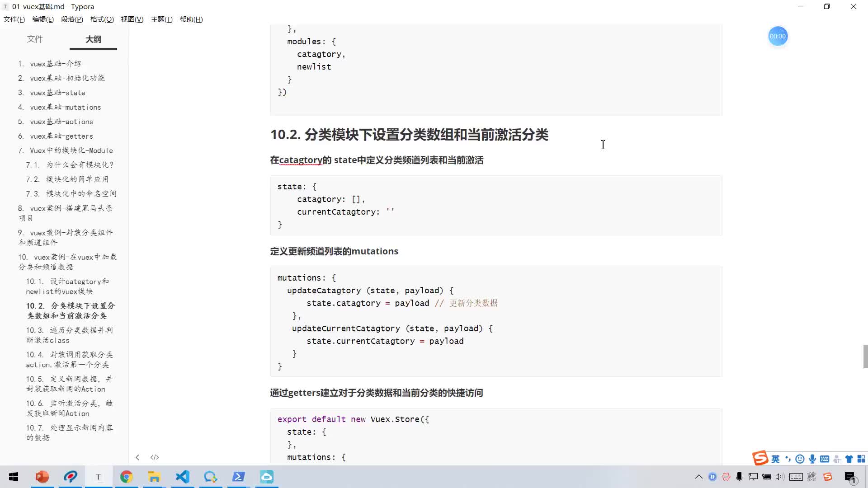The width and height of the screenshot is (868, 488).
Task: Open Visual Studio Code from the taskbar
Action: pyautogui.click(x=182, y=477)
